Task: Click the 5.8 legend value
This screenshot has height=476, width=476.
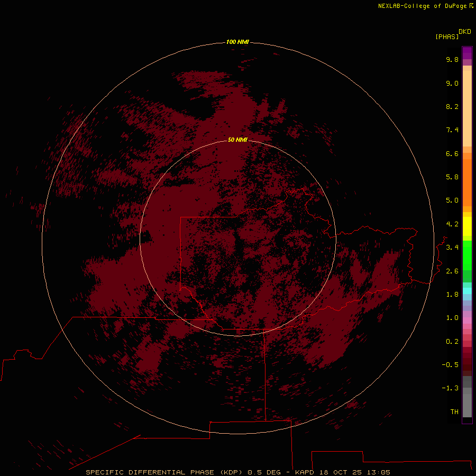Action: (x=452, y=177)
